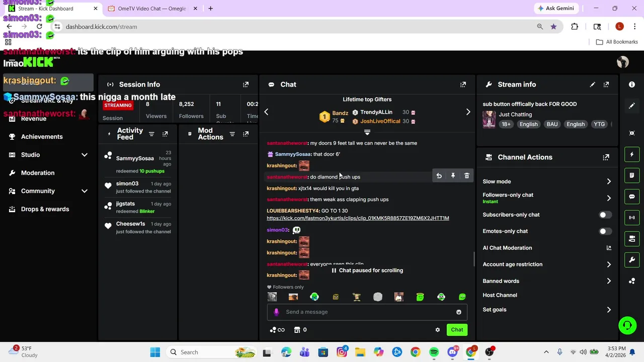This screenshot has width=644, height=362.
Task: Click the browser address bar
Action: [x=297, y=27]
